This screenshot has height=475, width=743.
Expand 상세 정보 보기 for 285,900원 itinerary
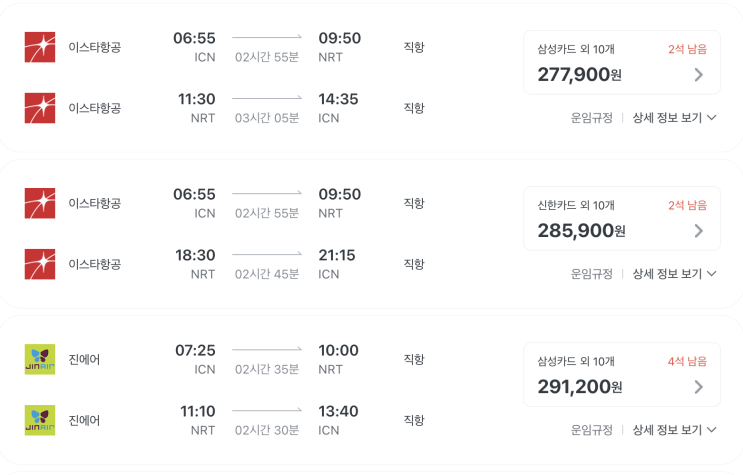pyautogui.click(x=674, y=274)
